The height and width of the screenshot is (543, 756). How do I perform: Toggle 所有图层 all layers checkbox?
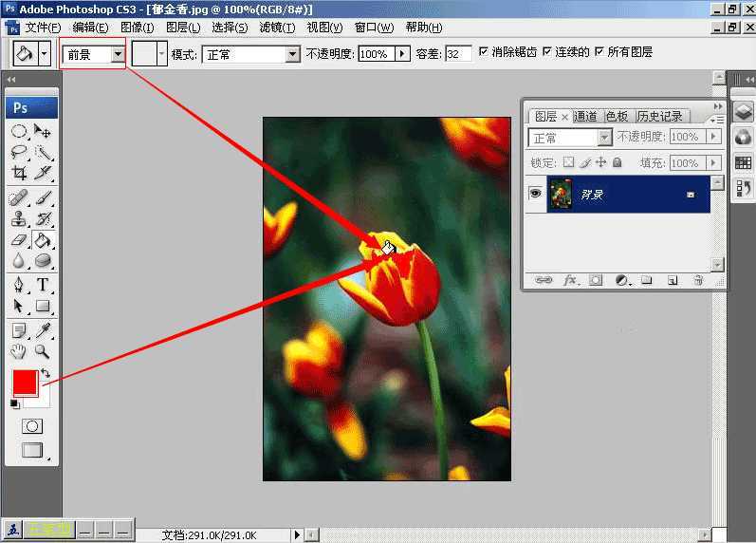(x=599, y=51)
